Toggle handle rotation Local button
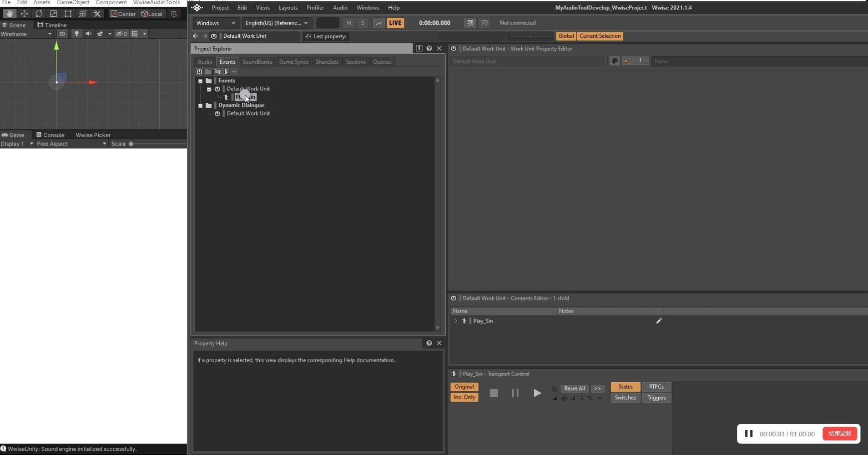Image resolution: width=868 pixels, height=455 pixels. coord(152,14)
